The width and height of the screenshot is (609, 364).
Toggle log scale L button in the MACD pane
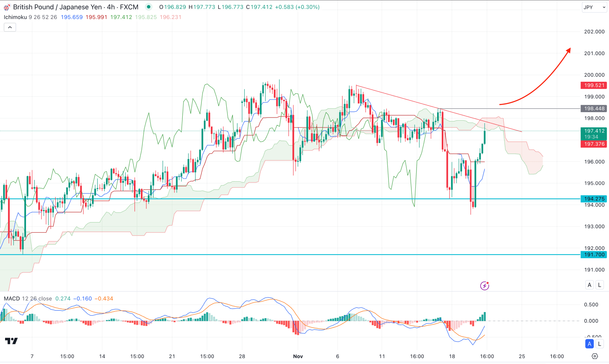pos(599,344)
